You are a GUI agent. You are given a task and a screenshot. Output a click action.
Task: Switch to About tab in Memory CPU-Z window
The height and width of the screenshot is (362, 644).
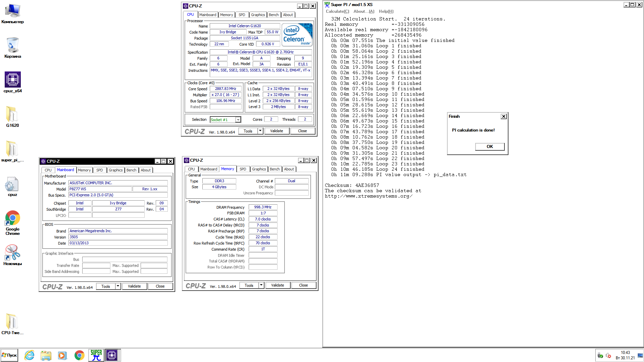pos(289,169)
